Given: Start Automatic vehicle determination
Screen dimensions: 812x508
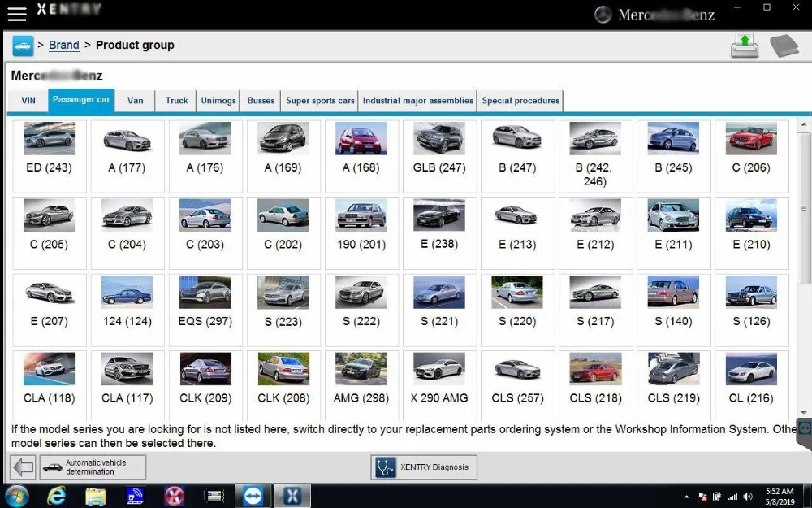Looking at the screenshot, I should pos(93,467).
